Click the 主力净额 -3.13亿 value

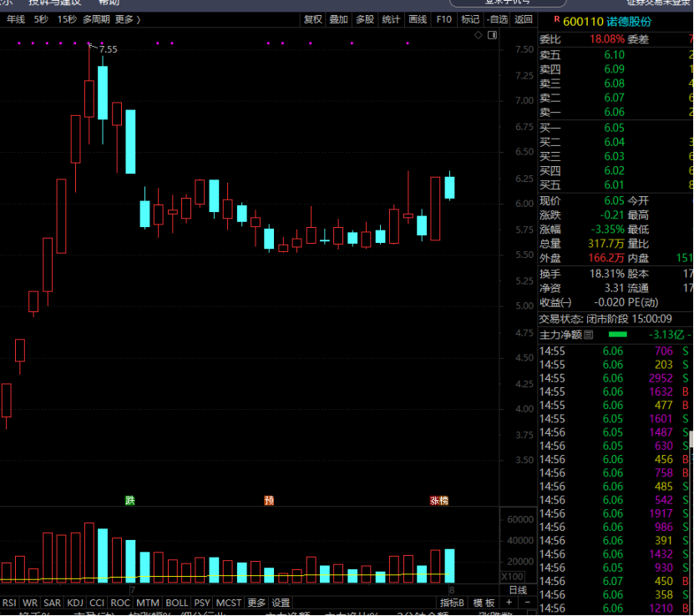coord(666,335)
